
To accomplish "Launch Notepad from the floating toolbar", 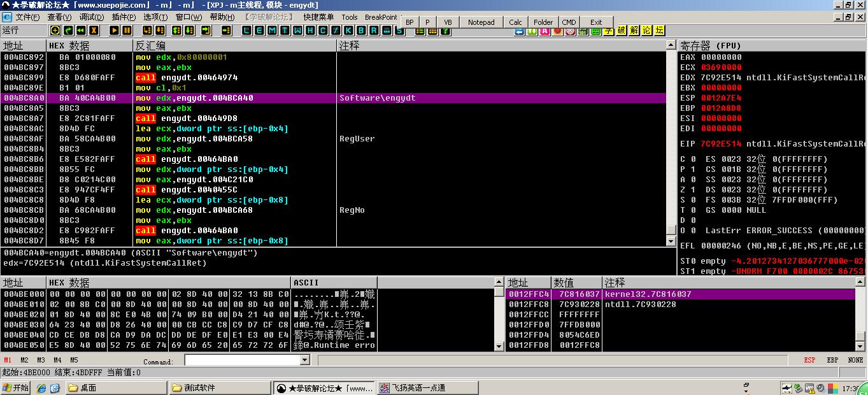I will pos(481,22).
